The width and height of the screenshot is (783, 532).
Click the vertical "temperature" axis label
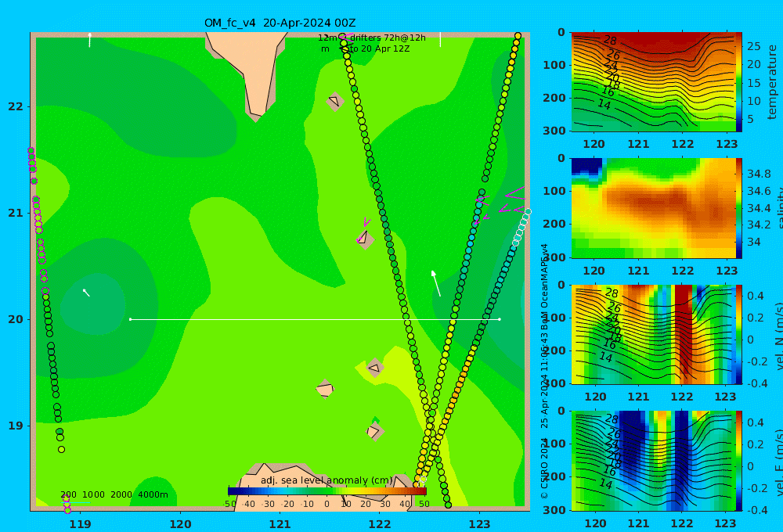pos(773,82)
